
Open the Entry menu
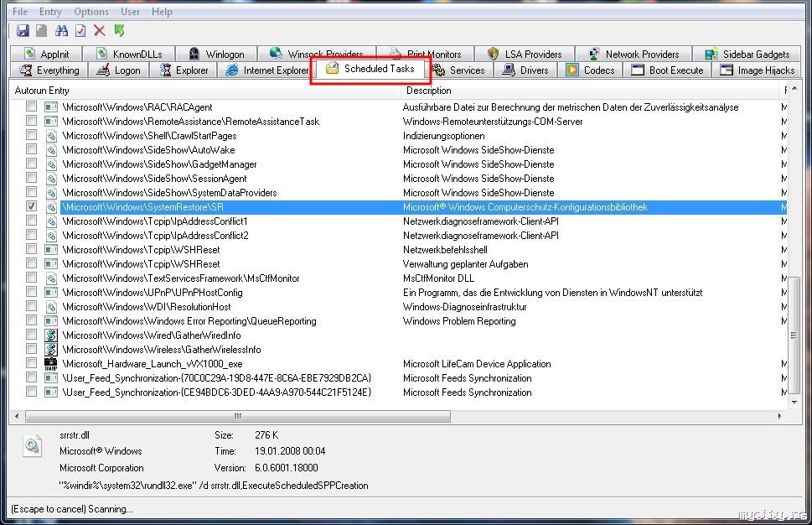point(50,11)
